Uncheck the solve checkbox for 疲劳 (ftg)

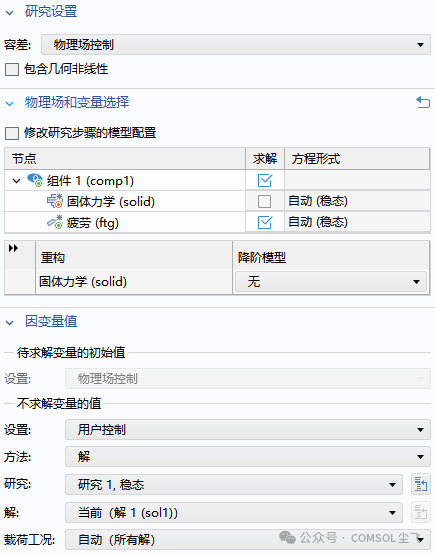click(265, 222)
